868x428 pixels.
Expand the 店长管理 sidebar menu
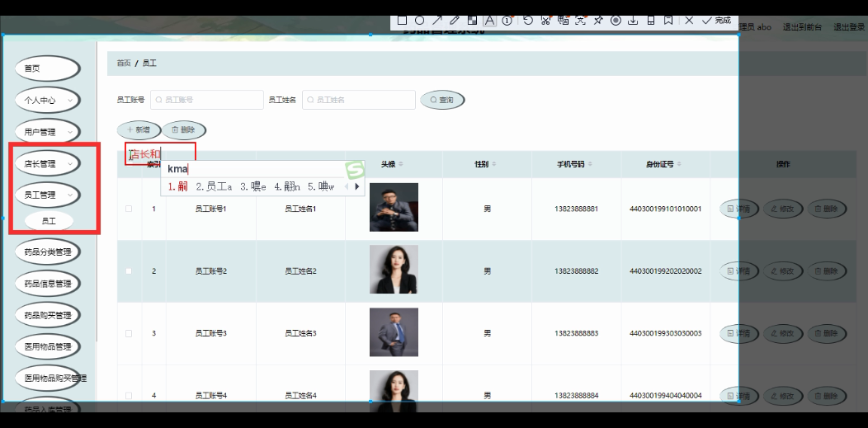tap(48, 163)
